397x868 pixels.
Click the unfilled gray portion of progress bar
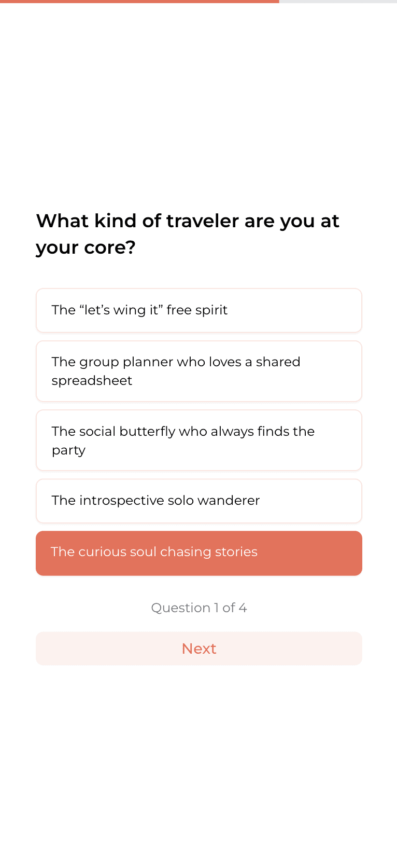point(337,2)
